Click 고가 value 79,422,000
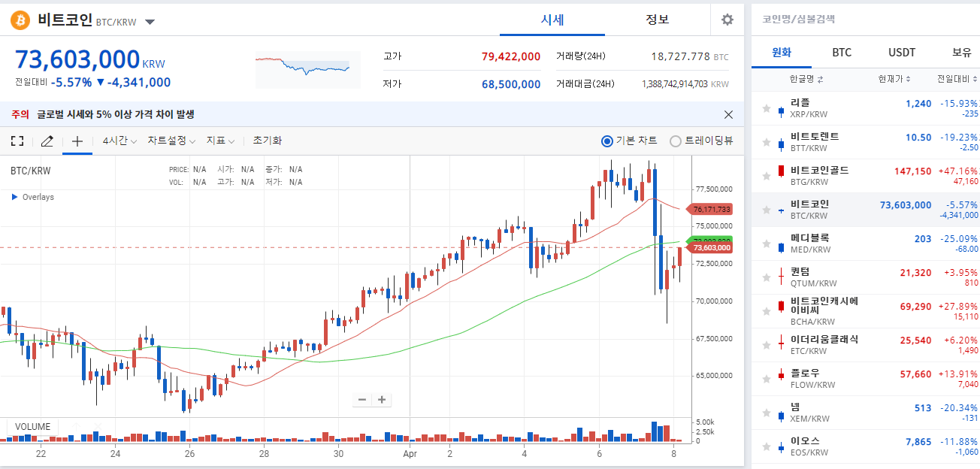Viewport: 980px width, 469px height. (511, 56)
